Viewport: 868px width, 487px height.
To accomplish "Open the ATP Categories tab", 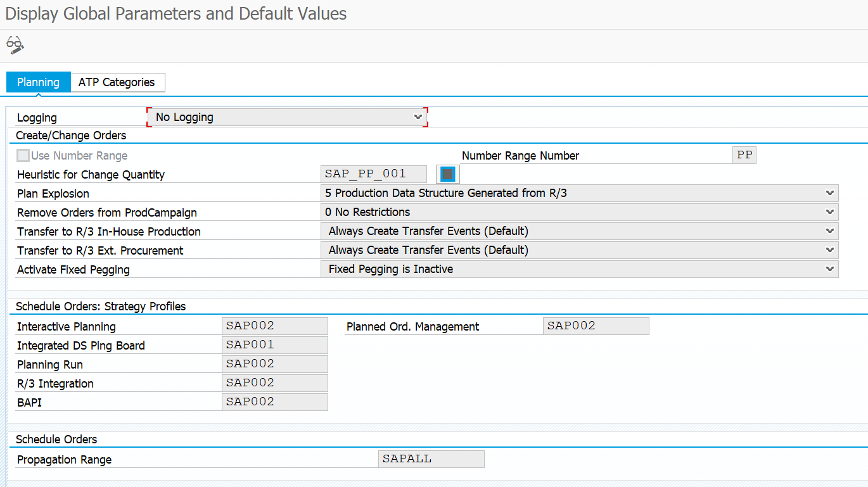I will tap(117, 82).
